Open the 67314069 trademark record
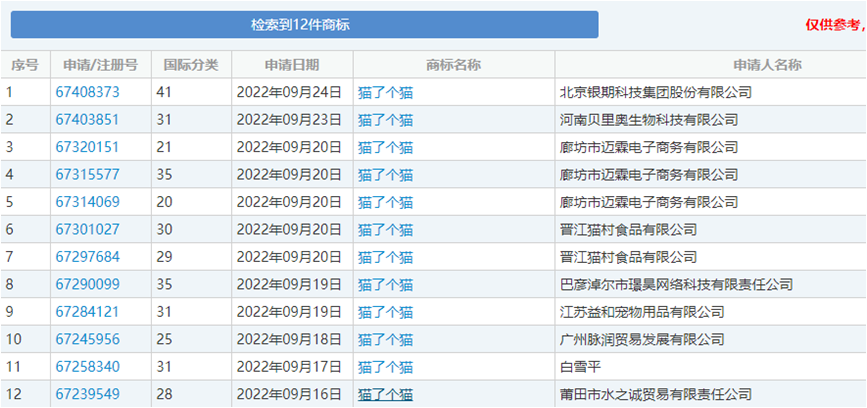Viewport: 867px width, 408px height. tap(87, 202)
